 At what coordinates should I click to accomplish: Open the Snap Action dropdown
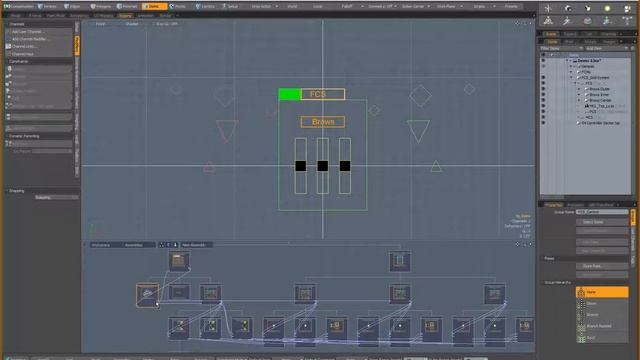click(x=264, y=7)
